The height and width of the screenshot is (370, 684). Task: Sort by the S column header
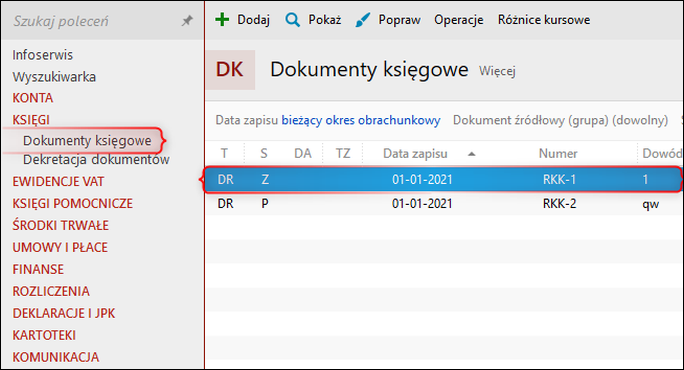263,154
